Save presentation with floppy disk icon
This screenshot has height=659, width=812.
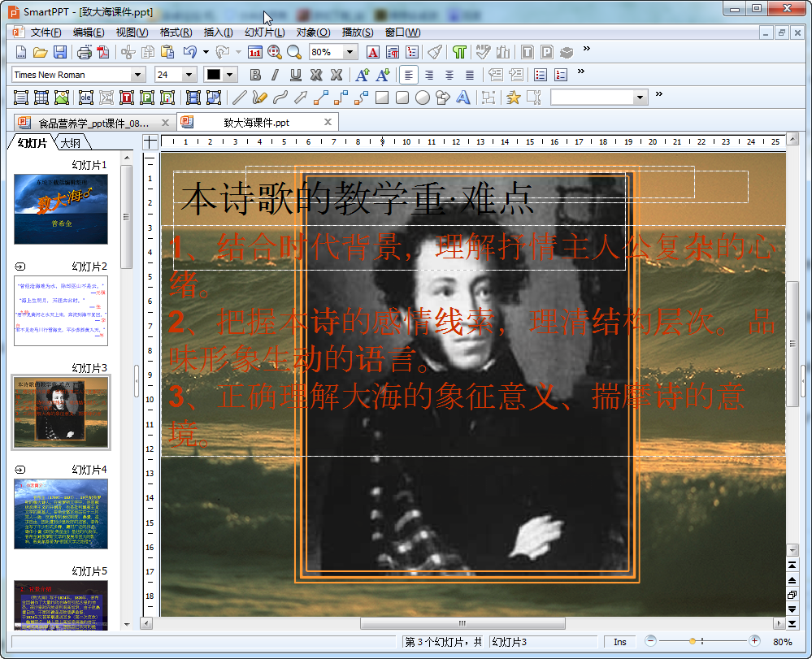tap(61, 52)
